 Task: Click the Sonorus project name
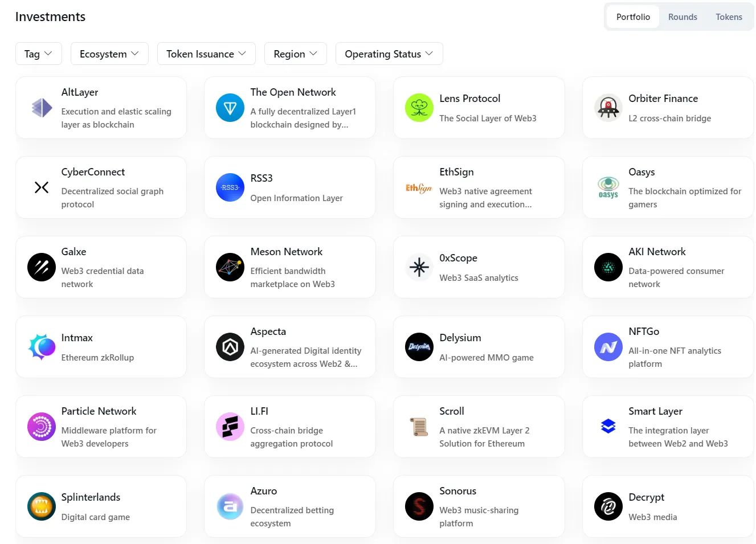click(457, 491)
